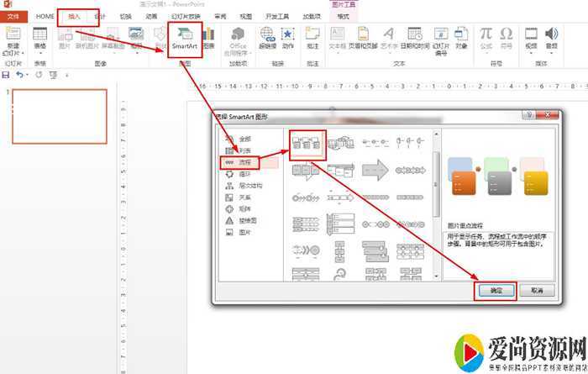Open the customize quick access toolbar dropdown

tap(66, 76)
